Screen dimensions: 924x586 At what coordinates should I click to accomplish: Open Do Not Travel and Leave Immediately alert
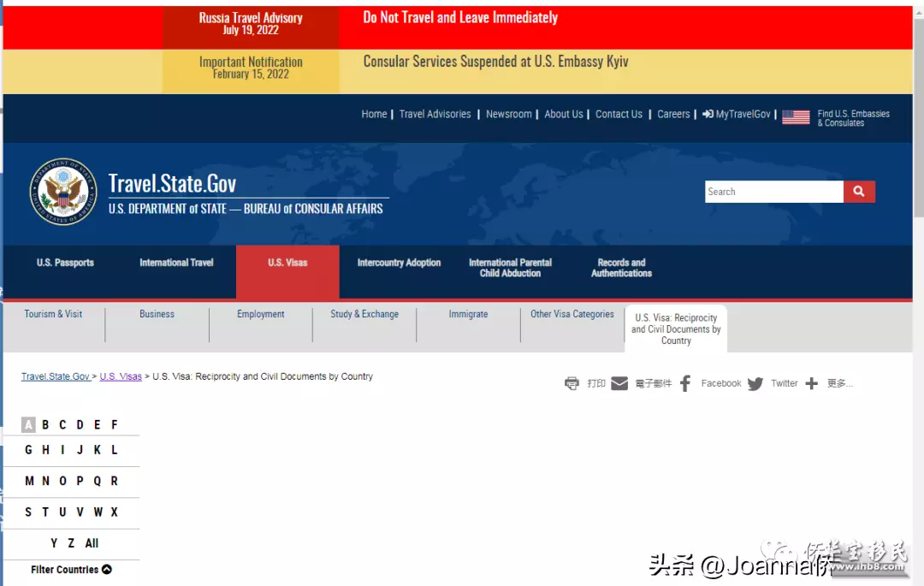[460, 17]
